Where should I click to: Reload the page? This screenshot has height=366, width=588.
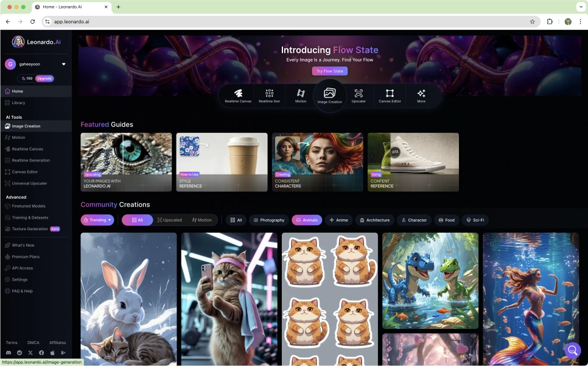pos(33,22)
